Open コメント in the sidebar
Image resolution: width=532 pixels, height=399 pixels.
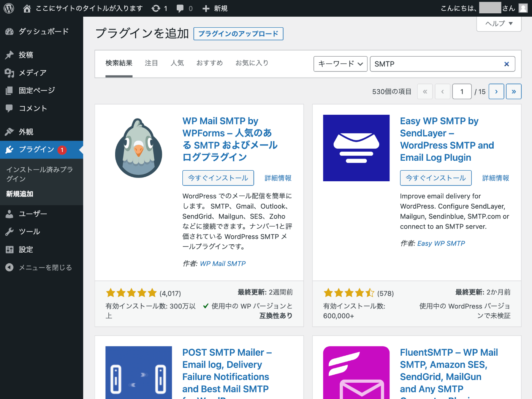41,108
